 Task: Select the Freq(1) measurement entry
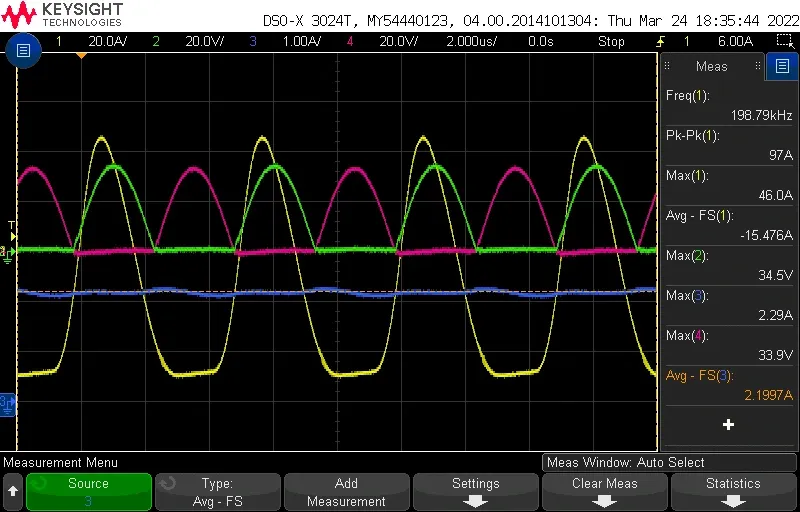point(729,105)
